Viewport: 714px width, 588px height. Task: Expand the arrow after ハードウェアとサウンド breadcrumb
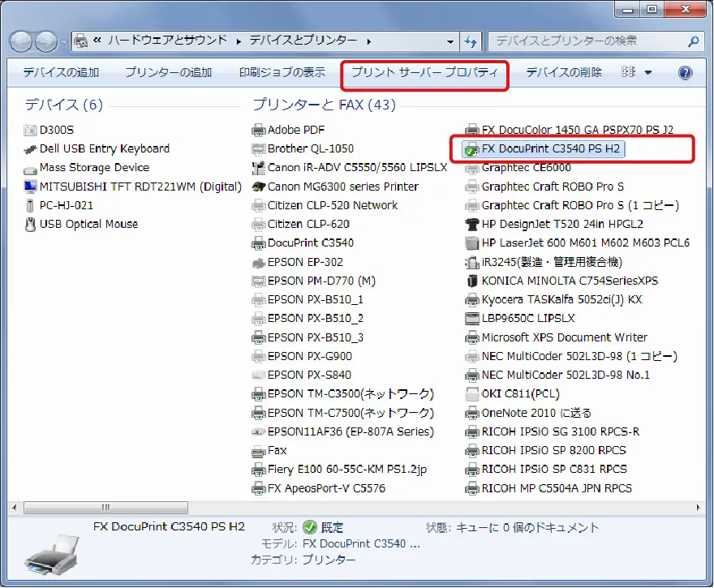tap(239, 41)
